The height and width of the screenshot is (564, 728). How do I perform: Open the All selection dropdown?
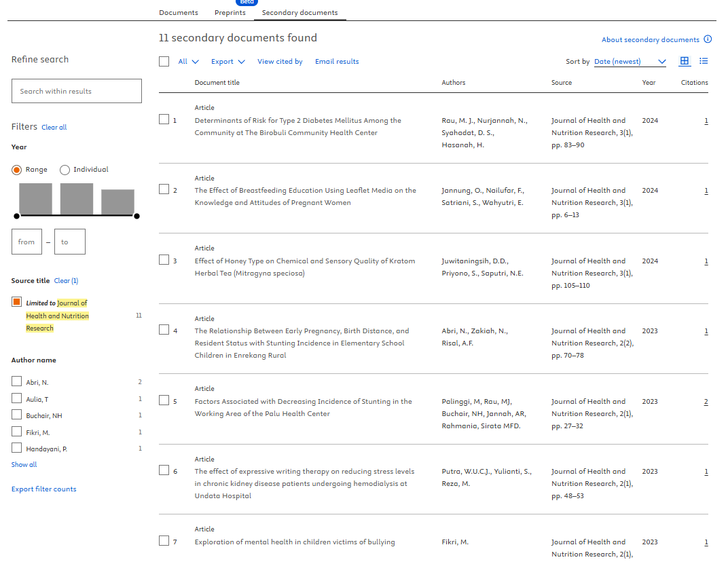189,61
